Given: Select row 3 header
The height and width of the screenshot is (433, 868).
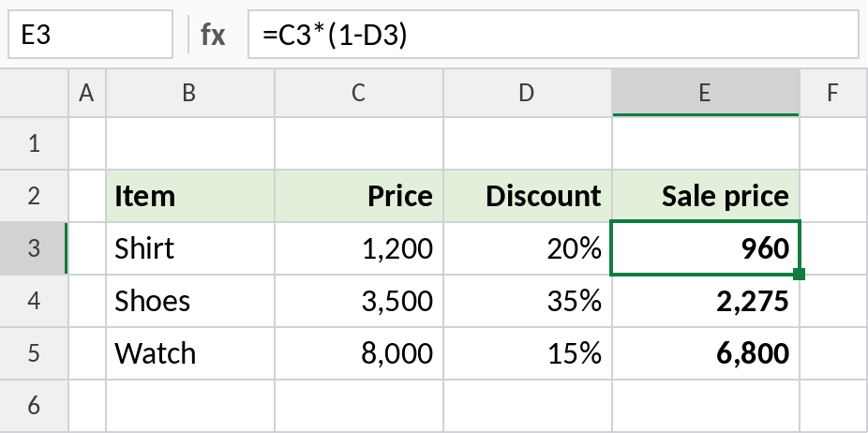Looking at the screenshot, I should click(x=34, y=248).
